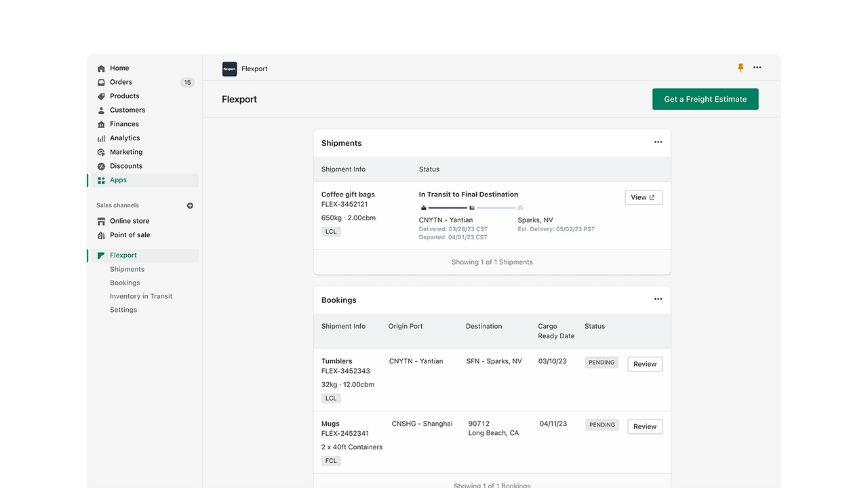Click PENDING status for Tumblers

coord(601,363)
